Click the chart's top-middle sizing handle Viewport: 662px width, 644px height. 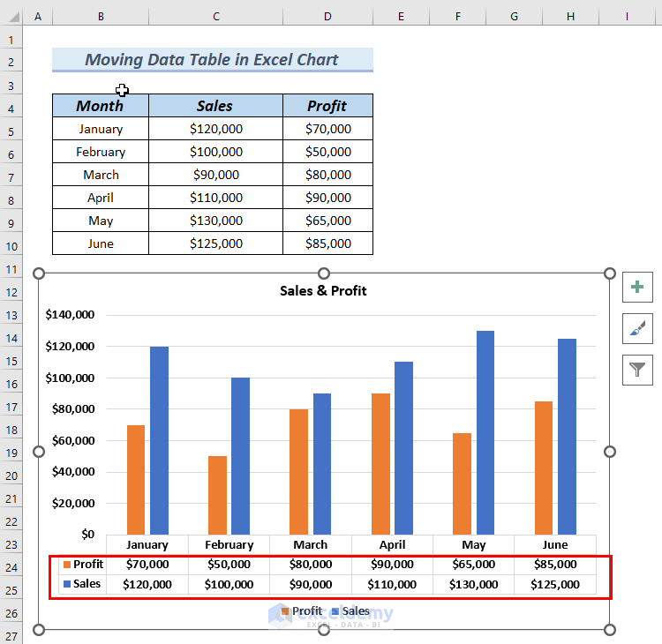coord(324,273)
